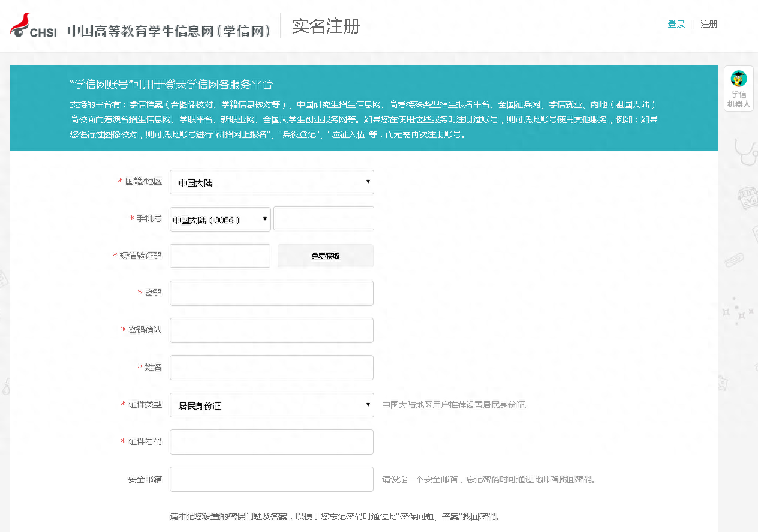Click the 登录 link in the header
Image resolution: width=758 pixels, height=532 pixels.
tap(676, 24)
